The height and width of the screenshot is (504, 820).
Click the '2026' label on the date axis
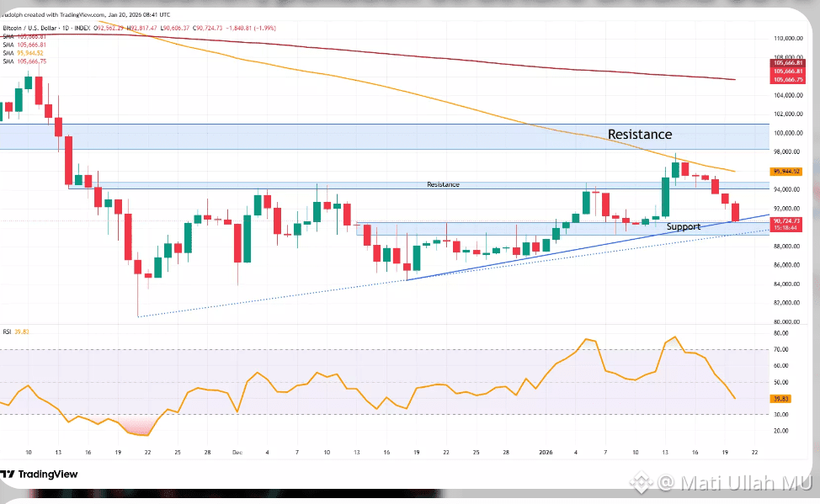(x=546, y=452)
